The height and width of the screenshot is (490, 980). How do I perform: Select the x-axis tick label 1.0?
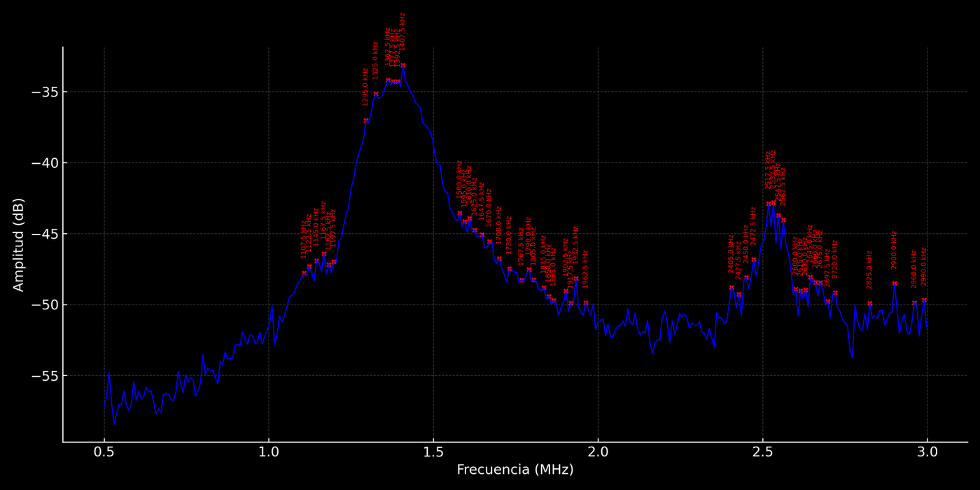[x=269, y=453]
